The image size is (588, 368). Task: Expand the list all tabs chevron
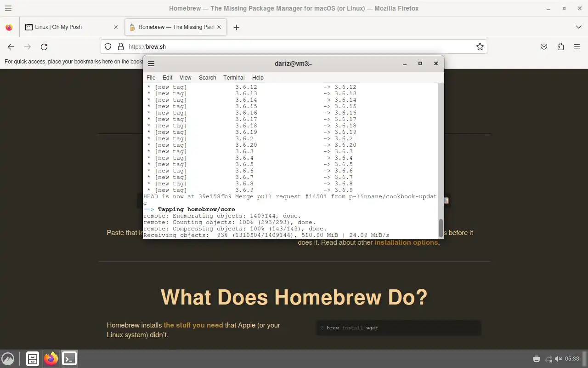tap(578, 27)
